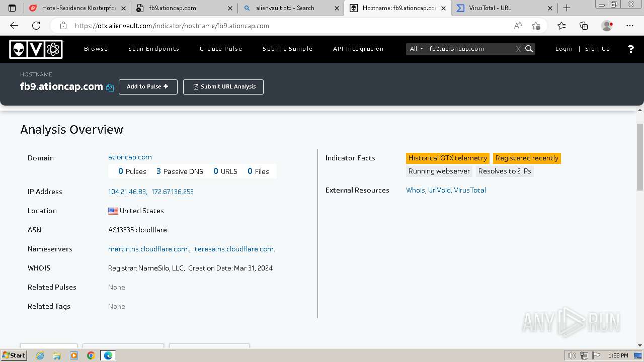Open Create Pulse menu item

pyautogui.click(x=221, y=49)
